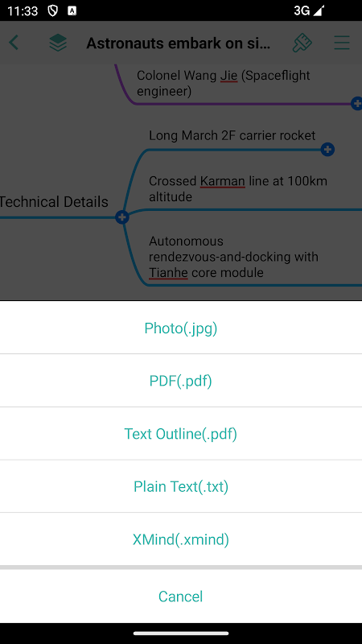
Task: Select XMind(.xmind) export format
Action: (x=181, y=539)
